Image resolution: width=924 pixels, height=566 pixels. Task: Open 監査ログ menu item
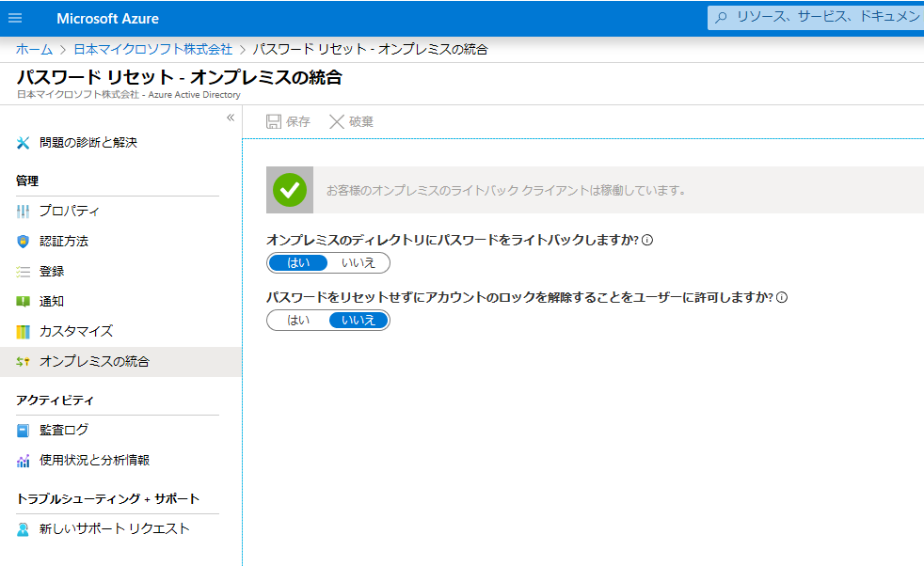(120, 431)
